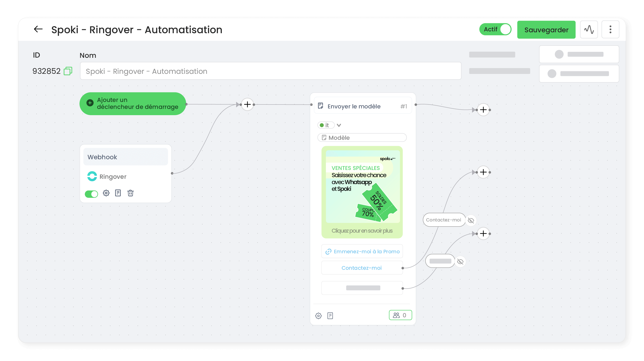Expand the language selector next to it
This screenshot has height=361, width=644.
point(339,125)
